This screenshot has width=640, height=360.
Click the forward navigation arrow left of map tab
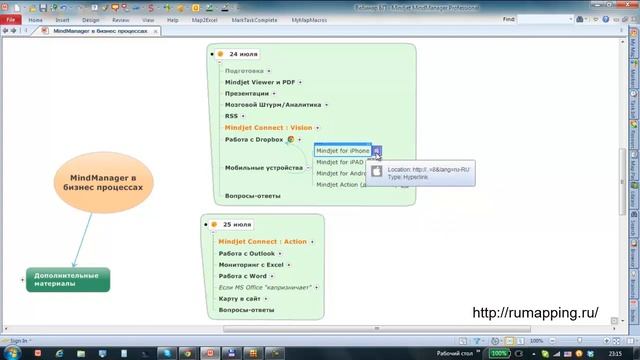pos(13,31)
